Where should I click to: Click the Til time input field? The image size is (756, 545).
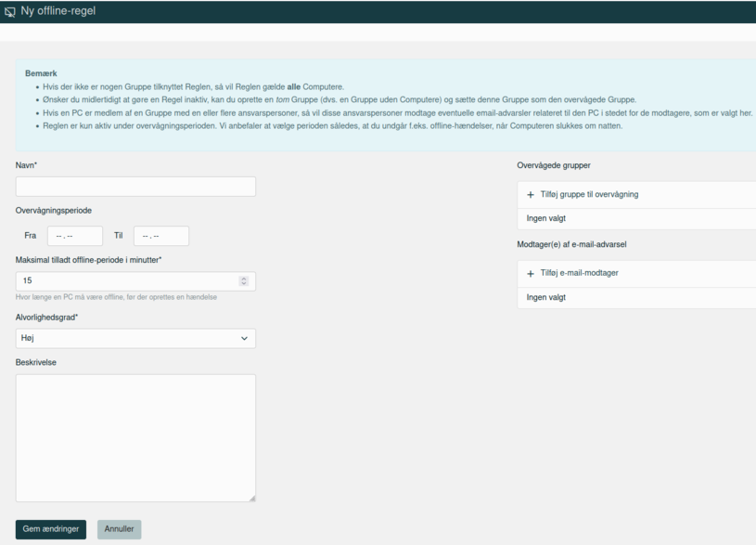click(161, 236)
